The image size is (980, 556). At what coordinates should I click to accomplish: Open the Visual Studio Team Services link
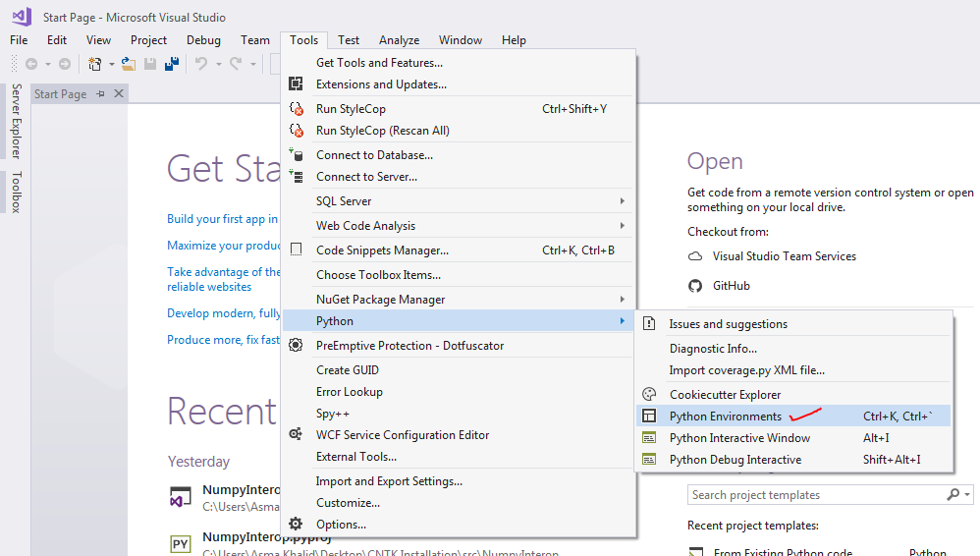[x=784, y=256]
